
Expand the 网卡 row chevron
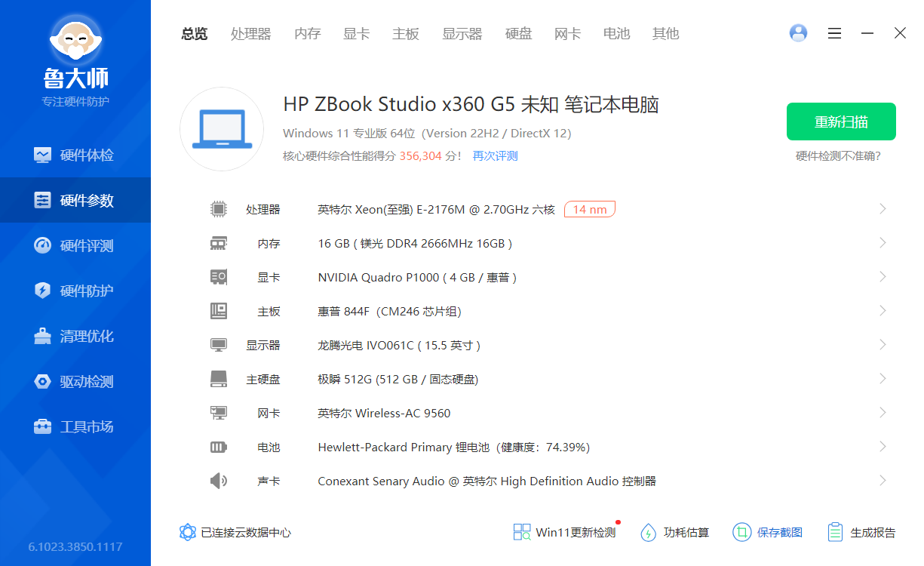click(x=883, y=412)
